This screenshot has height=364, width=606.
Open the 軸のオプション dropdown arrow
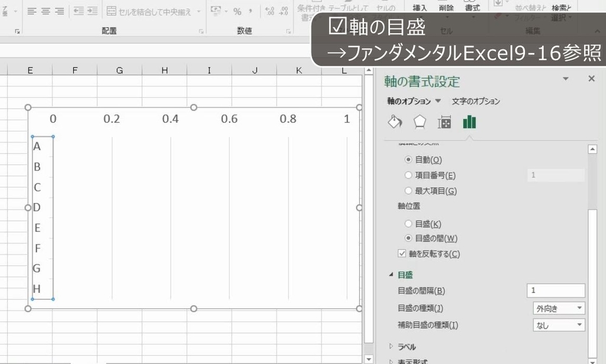tap(438, 101)
